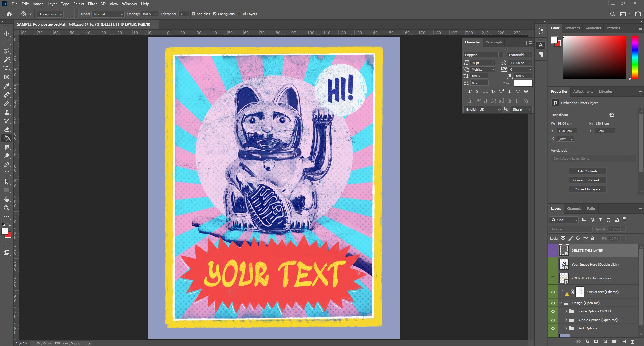Switch to the Adjustments tab

point(583,92)
